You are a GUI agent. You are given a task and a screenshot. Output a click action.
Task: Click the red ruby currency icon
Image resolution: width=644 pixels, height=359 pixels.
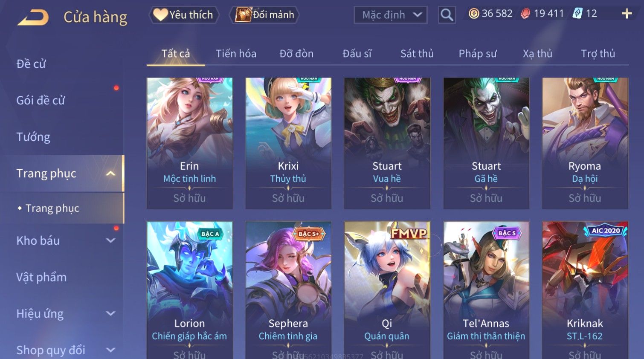click(525, 14)
